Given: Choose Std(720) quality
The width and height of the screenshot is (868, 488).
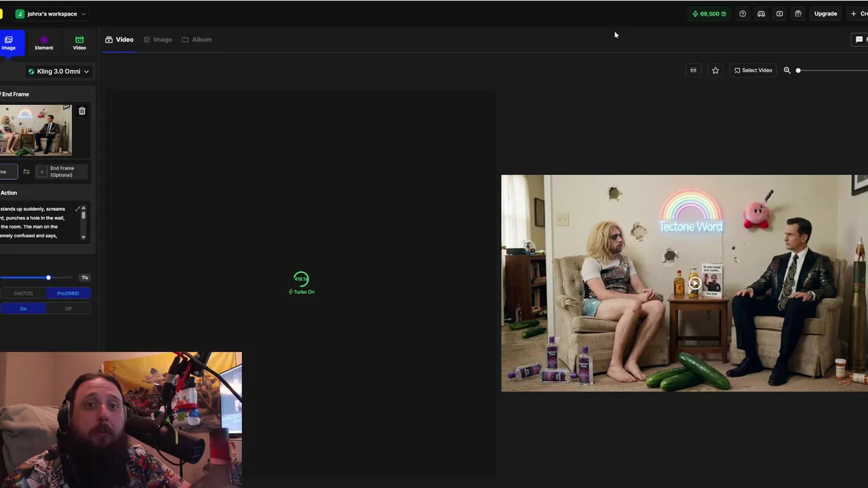Looking at the screenshot, I should [x=23, y=293].
